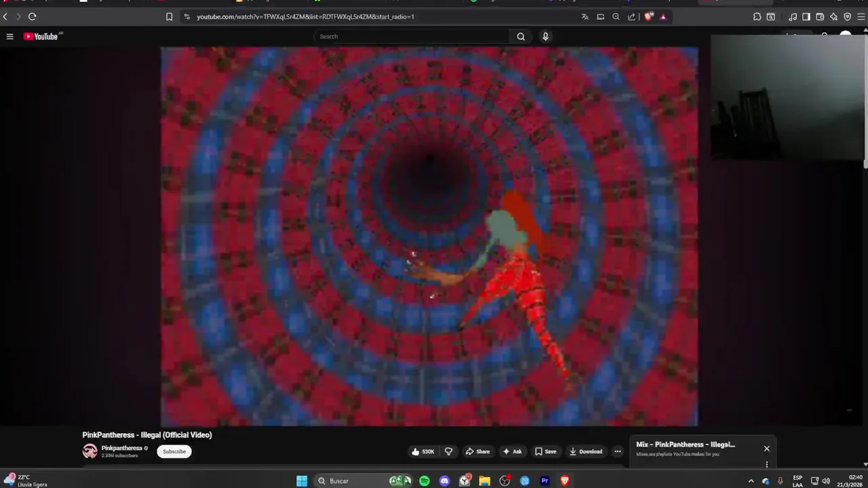Dislike the video

click(x=448, y=451)
